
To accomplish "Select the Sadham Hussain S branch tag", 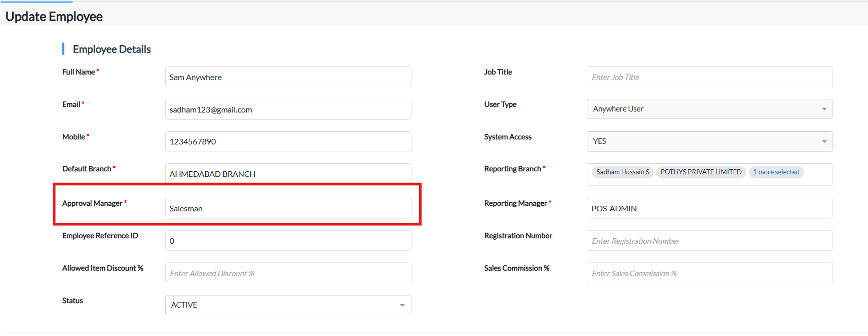I will point(622,172).
